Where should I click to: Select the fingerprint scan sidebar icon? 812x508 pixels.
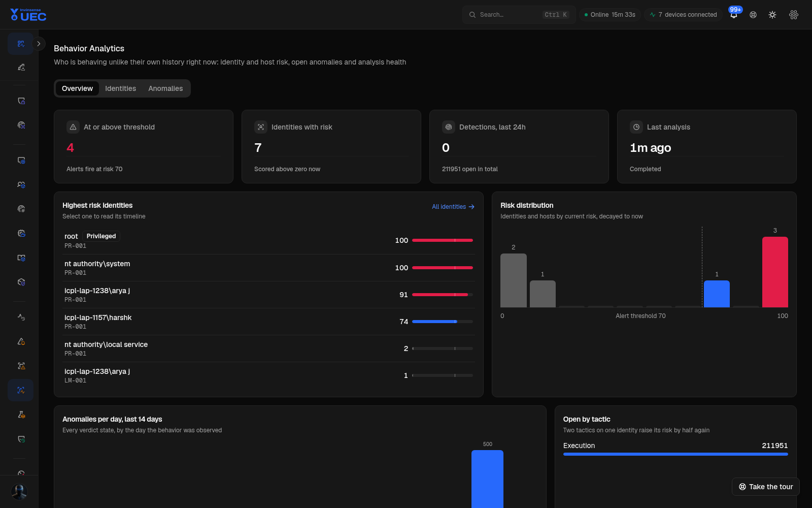click(x=21, y=125)
